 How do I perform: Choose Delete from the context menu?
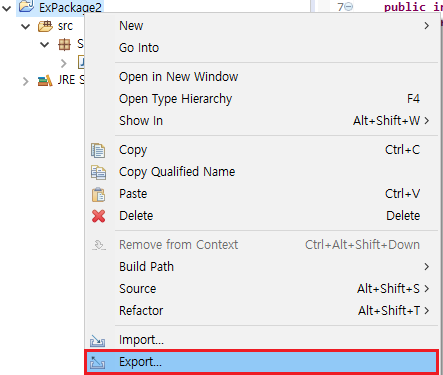point(262,216)
